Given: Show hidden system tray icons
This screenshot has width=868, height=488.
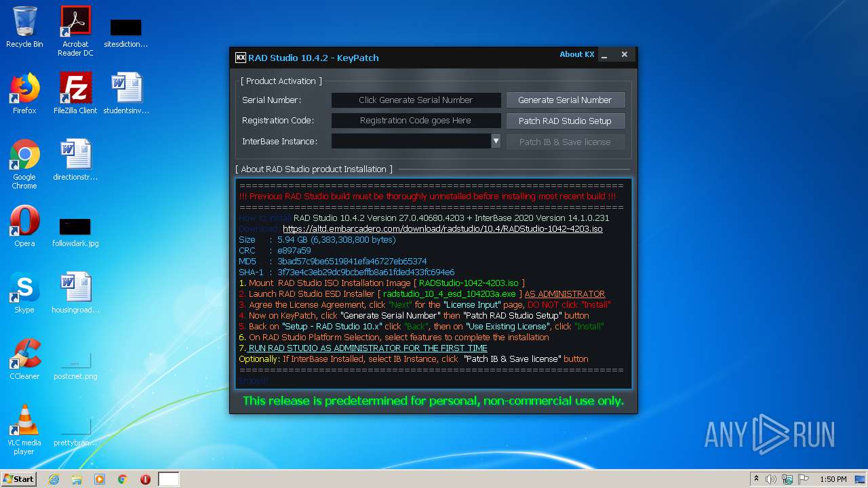Looking at the screenshot, I should (756, 479).
